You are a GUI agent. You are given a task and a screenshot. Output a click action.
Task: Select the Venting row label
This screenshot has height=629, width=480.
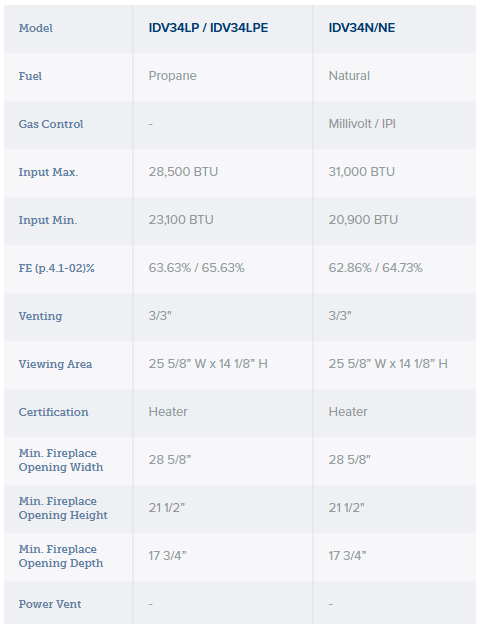(40, 316)
